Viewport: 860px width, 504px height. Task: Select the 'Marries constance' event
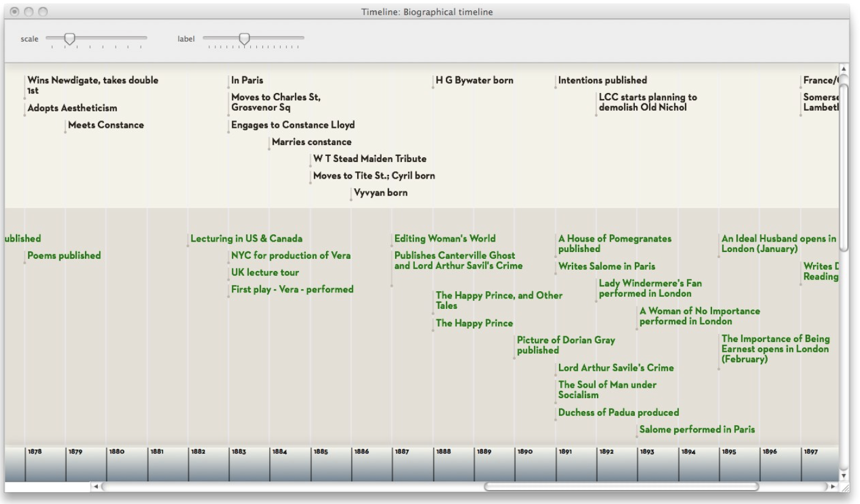point(311,142)
